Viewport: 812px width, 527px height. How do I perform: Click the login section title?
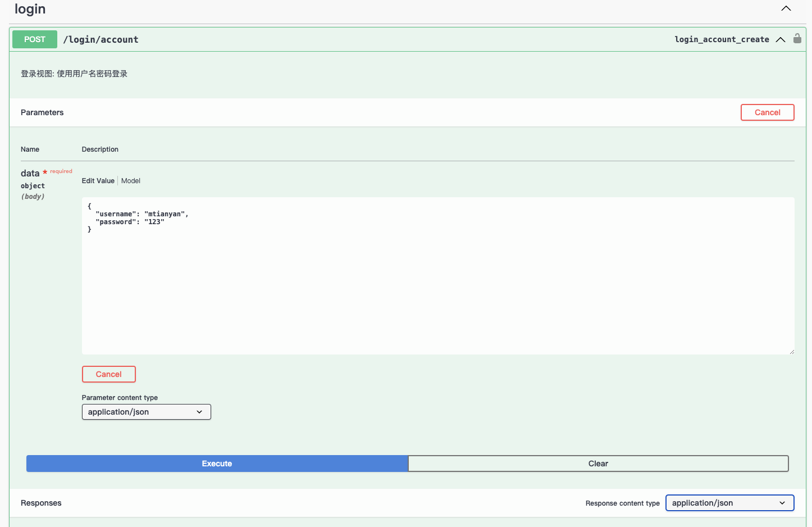coord(30,9)
